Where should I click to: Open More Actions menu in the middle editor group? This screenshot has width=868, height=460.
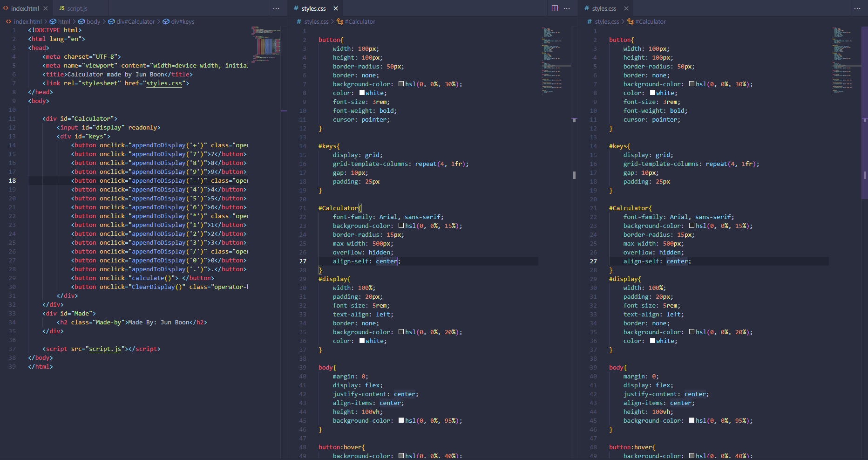[567, 8]
